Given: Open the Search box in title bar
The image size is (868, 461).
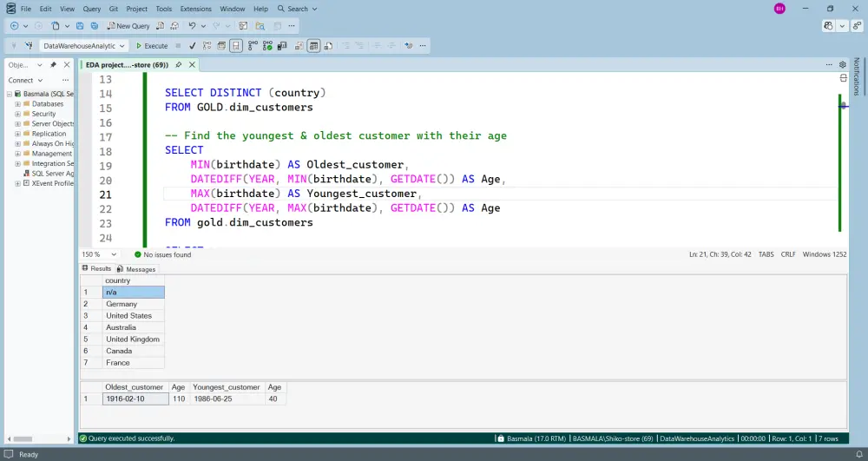Looking at the screenshot, I should tap(297, 9).
